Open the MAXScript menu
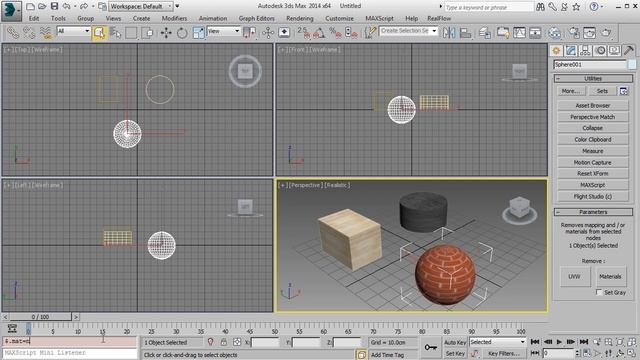This screenshot has width=640, height=360. (379, 18)
